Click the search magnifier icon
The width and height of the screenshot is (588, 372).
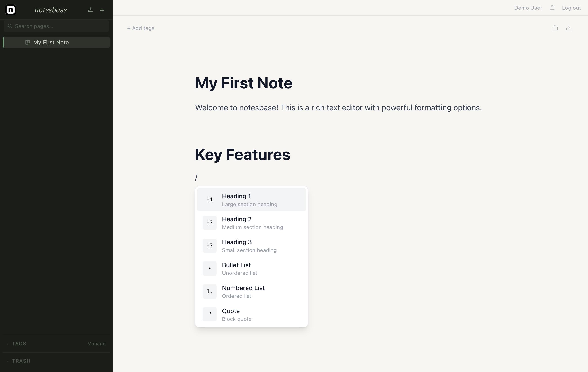[10, 26]
